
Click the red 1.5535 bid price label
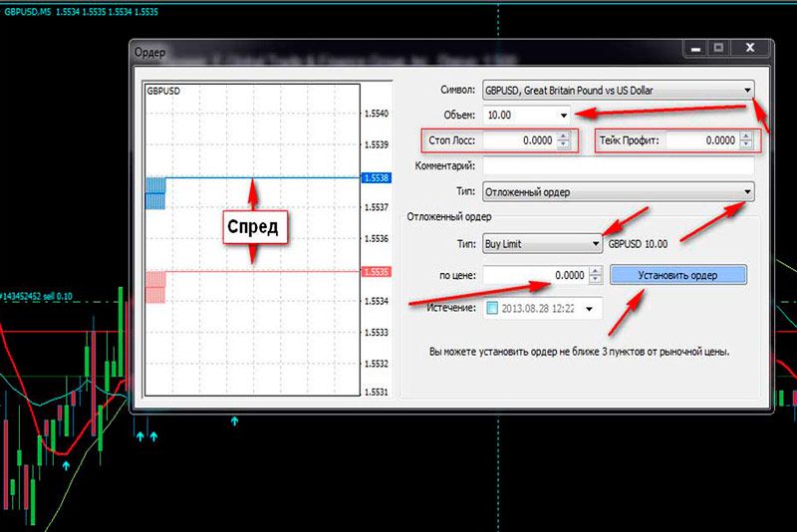click(x=378, y=271)
